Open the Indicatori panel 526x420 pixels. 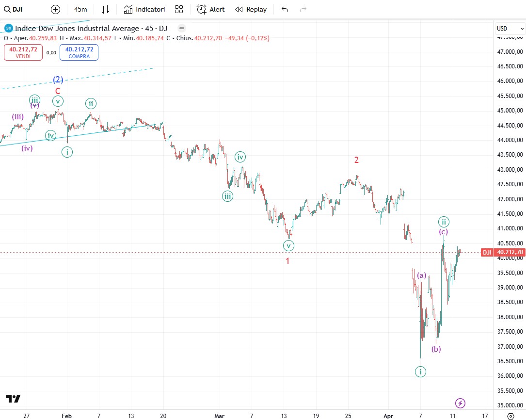144,9
